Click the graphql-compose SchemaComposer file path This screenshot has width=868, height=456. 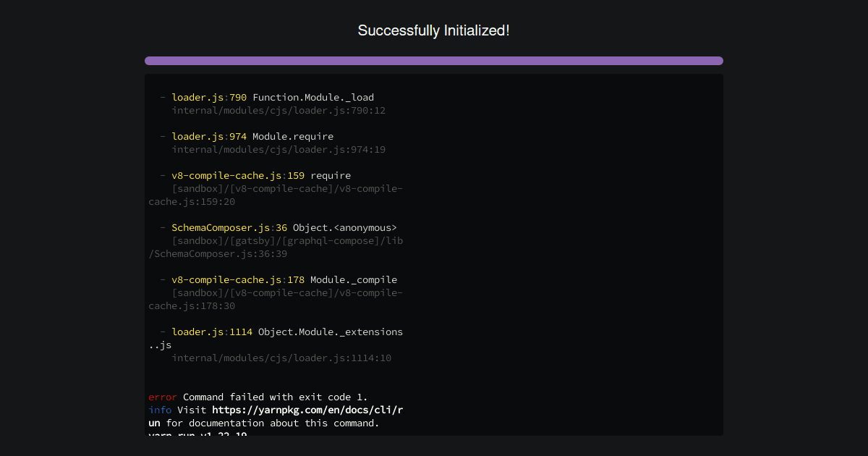tap(276, 247)
